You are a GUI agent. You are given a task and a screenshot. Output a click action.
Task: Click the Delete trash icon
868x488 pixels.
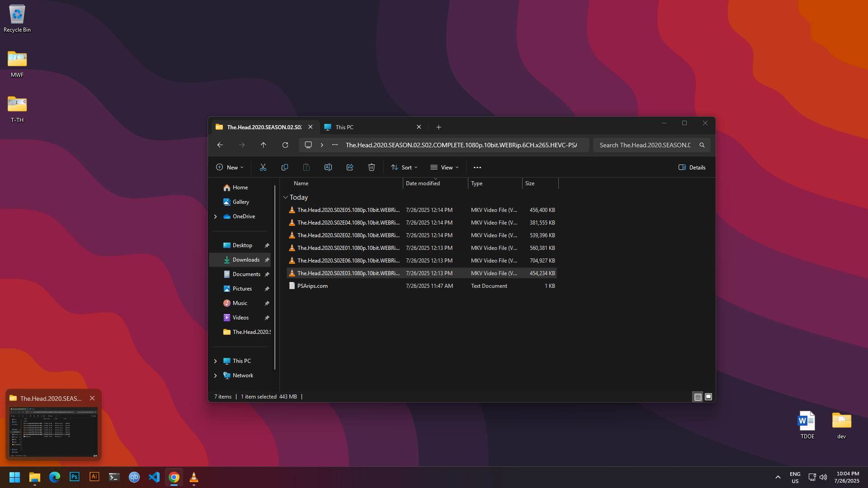372,167
